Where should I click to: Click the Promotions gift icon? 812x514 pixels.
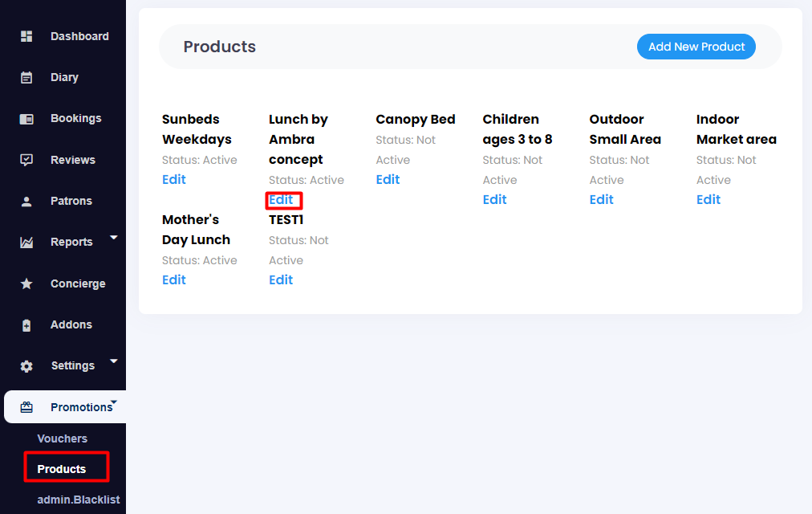tap(26, 407)
